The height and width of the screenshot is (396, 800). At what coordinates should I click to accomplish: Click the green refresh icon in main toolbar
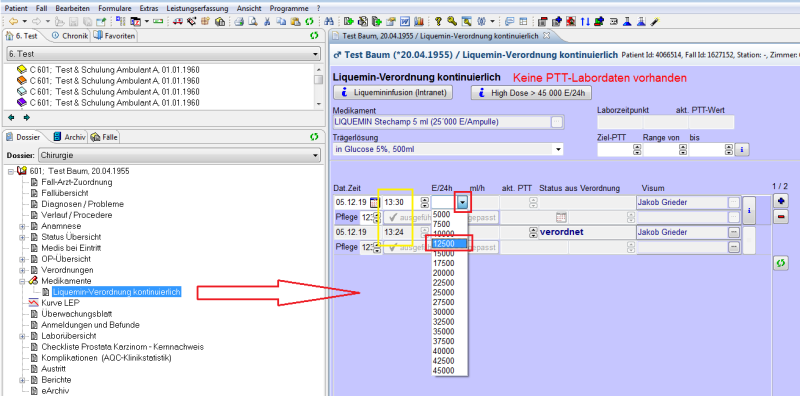(x=309, y=21)
